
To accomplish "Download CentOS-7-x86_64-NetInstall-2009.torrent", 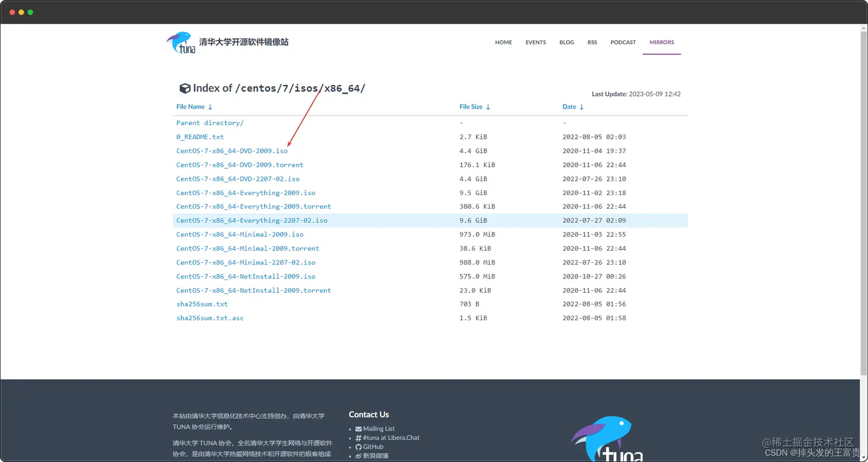I will coord(253,290).
